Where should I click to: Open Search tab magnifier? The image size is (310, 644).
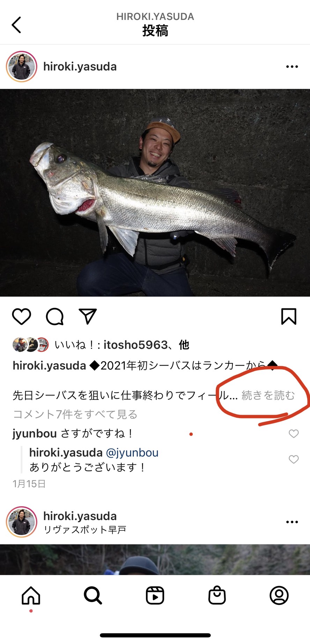(x=93, y=595)
